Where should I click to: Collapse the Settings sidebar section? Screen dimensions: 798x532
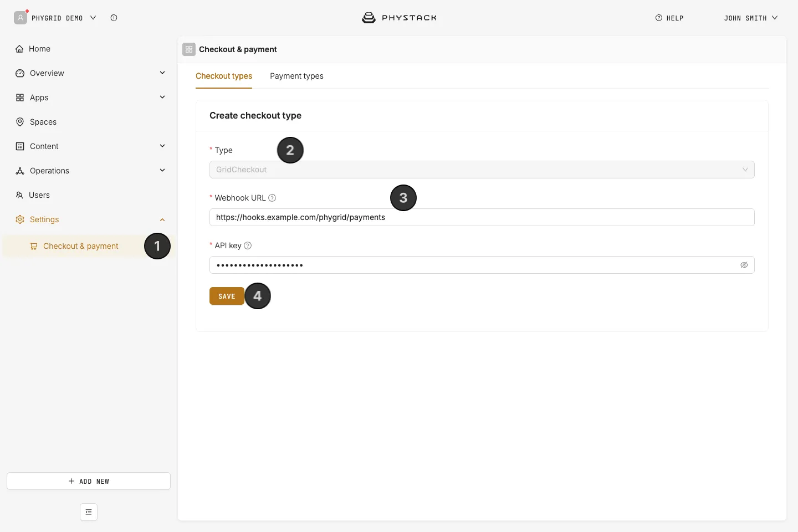(x=162, y=219)
